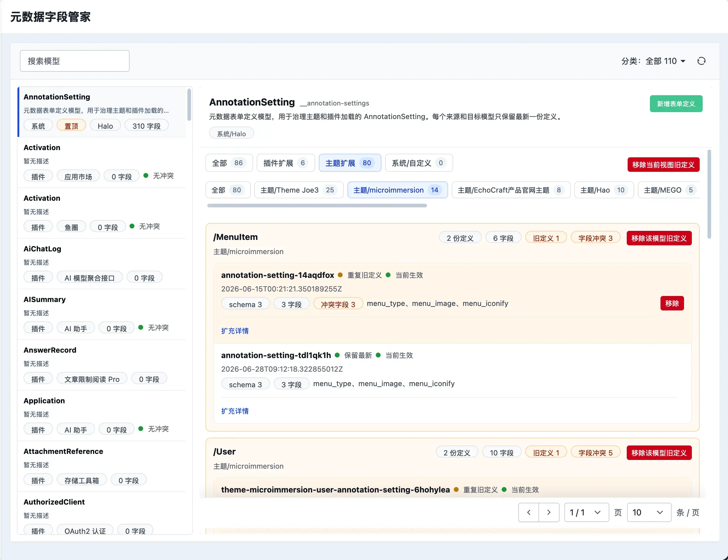Click the 文章限制阅读 Pro tag
The width and height of the screenshot is (728, 560).
click(x=92, y=379)
